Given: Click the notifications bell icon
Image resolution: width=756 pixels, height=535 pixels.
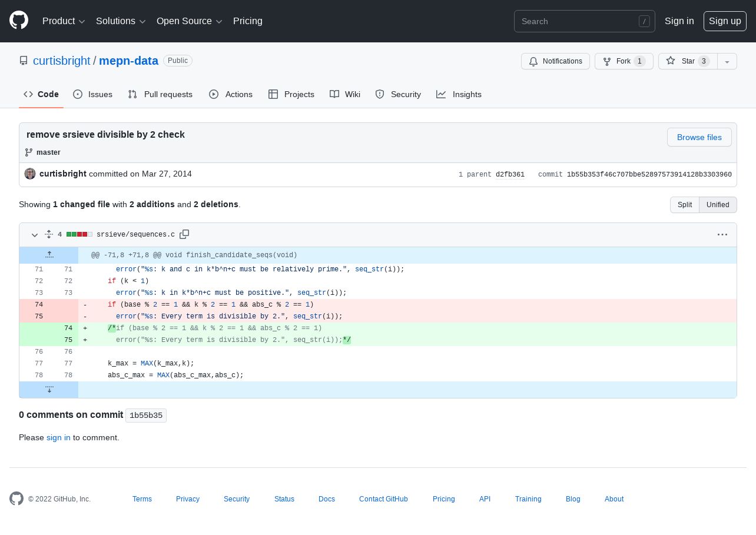Looking at the screenshot, I should pos(533,61).
